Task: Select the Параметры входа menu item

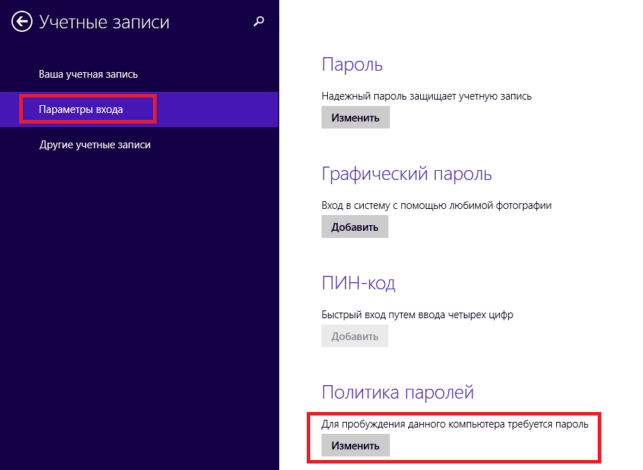Action: [x=139, y=110]
